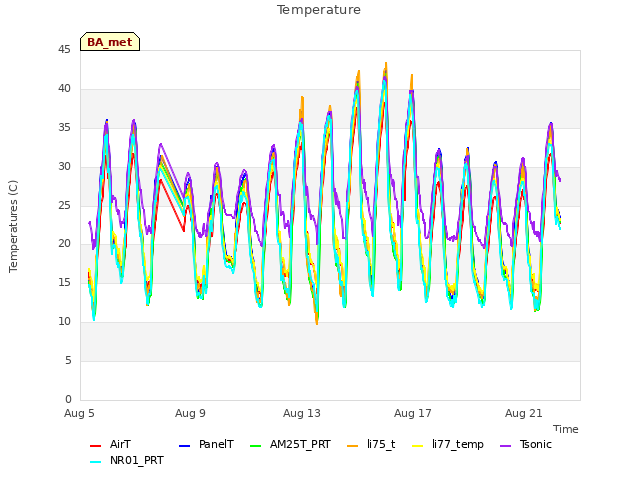Click the 0 y-axis tick label
The height and width of the screenshot is (480, 640).
click(68, 399)
